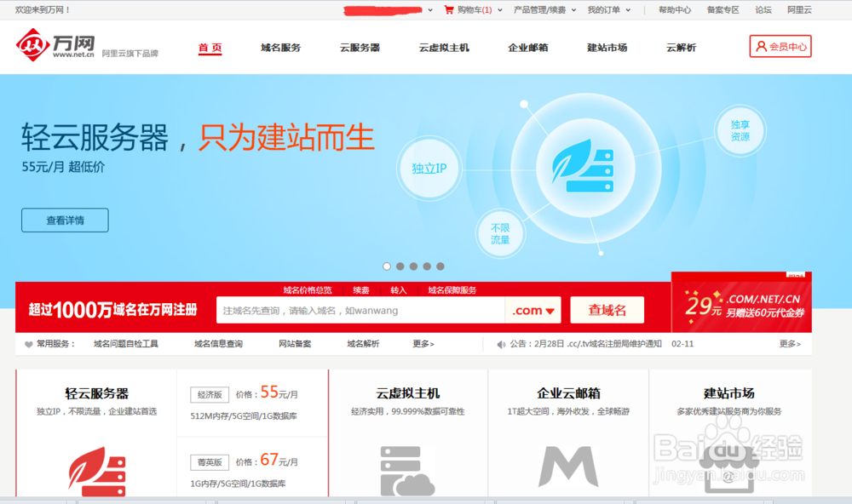This screenshot has height=504, width=852.
Task: Open the 阿里云 link
Action: coord(799,9)
